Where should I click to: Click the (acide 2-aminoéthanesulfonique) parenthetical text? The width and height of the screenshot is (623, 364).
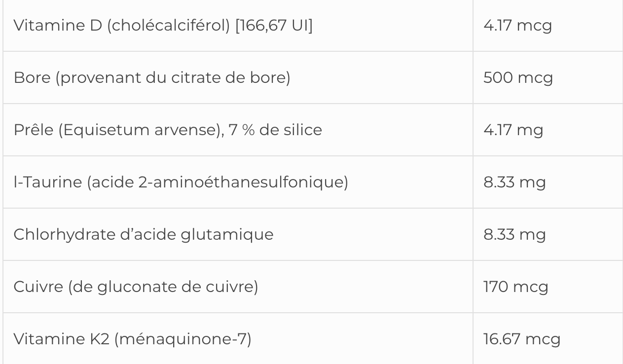[x=218, y=182]
